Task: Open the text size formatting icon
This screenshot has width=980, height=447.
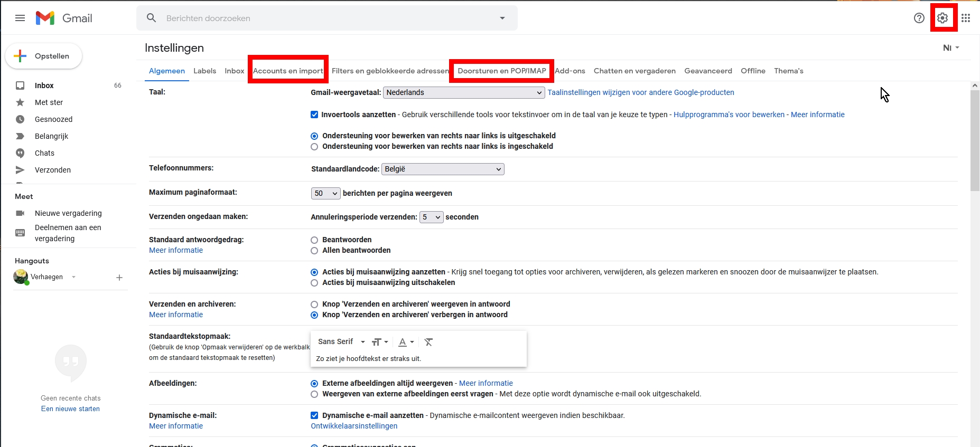Action: (x=379, y=342)
